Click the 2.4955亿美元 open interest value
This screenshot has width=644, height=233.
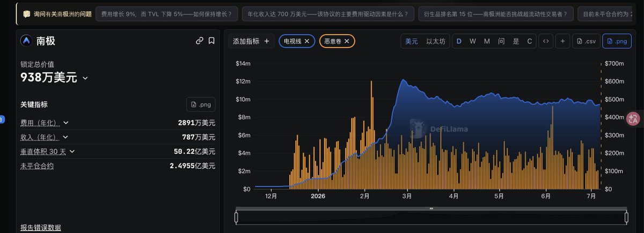click(x=192, y=166)
